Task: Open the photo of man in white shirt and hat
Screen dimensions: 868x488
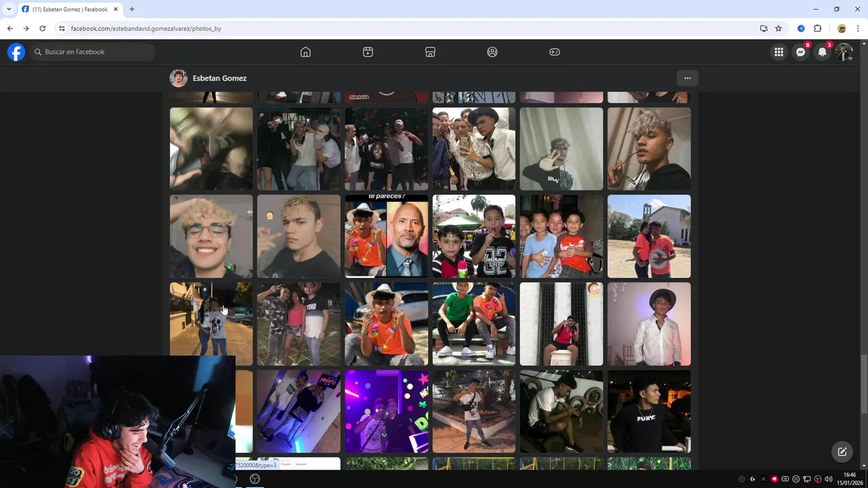Action: tap(649, 324)
